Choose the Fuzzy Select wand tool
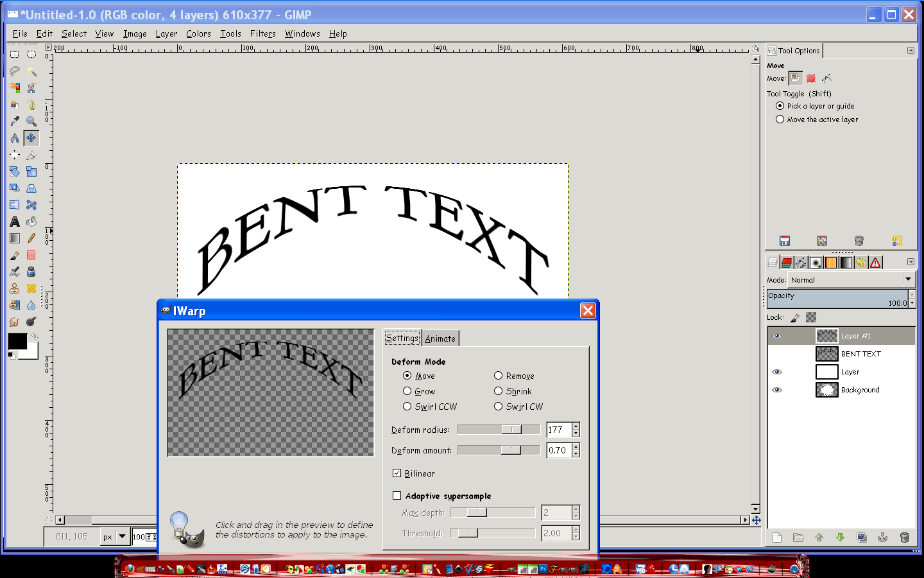 click(x=31, y=71)
